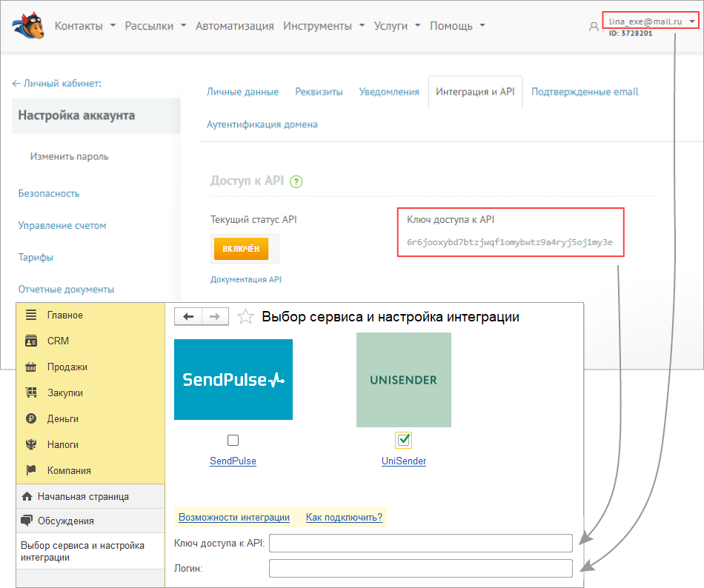Open the Аутентификация домена tab
This screenshot has height=588, width=704.
click(262, 124)
